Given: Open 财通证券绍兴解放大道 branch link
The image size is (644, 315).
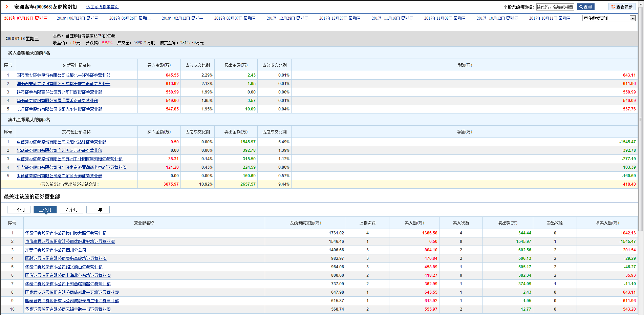Looking at the screenshot, I should click(x=59, y=176).
